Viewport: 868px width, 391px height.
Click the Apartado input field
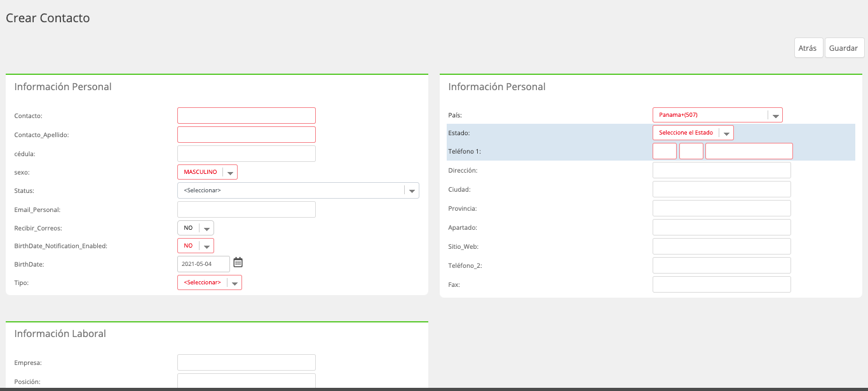click(x=722, y=227)
